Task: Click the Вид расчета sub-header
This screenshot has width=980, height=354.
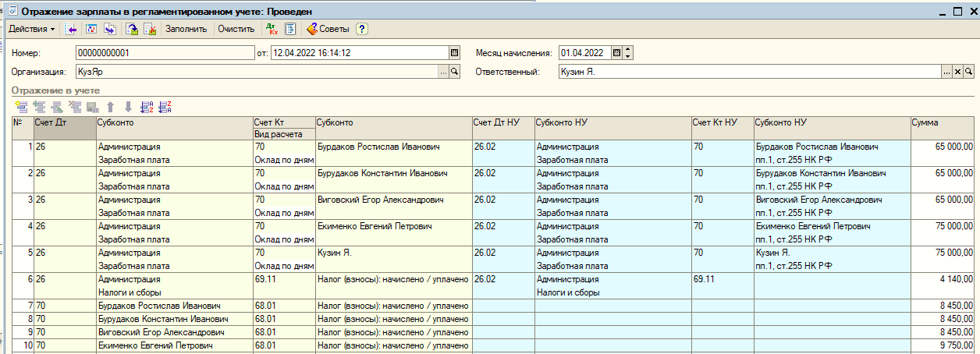Action: point(284,134)
